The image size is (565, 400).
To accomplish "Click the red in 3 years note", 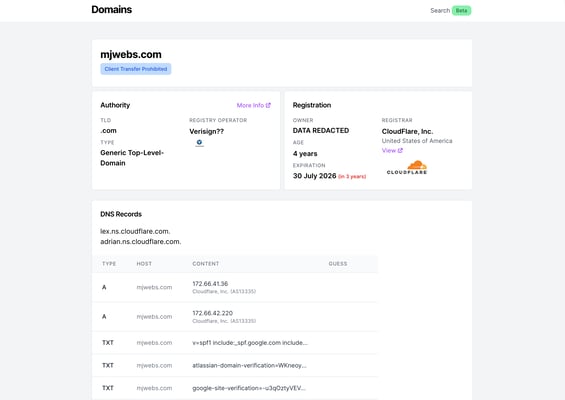I will click(x=352, y=176).
